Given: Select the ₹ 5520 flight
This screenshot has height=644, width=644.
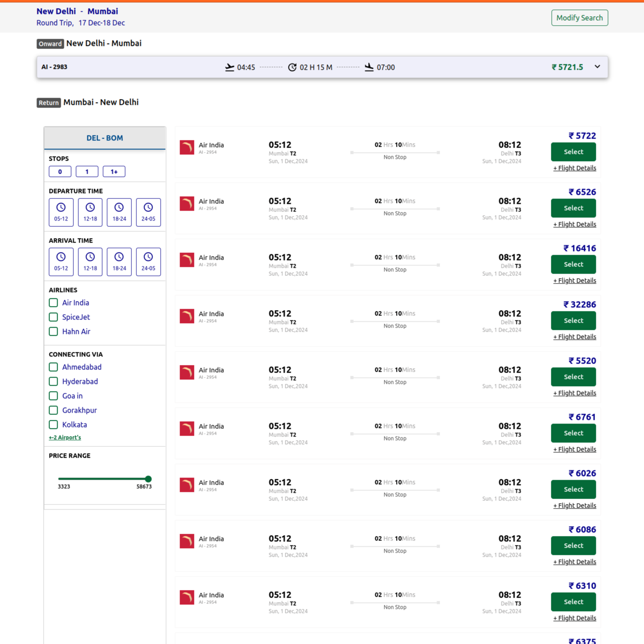Looking at the screenshot, I should (573, 377).
